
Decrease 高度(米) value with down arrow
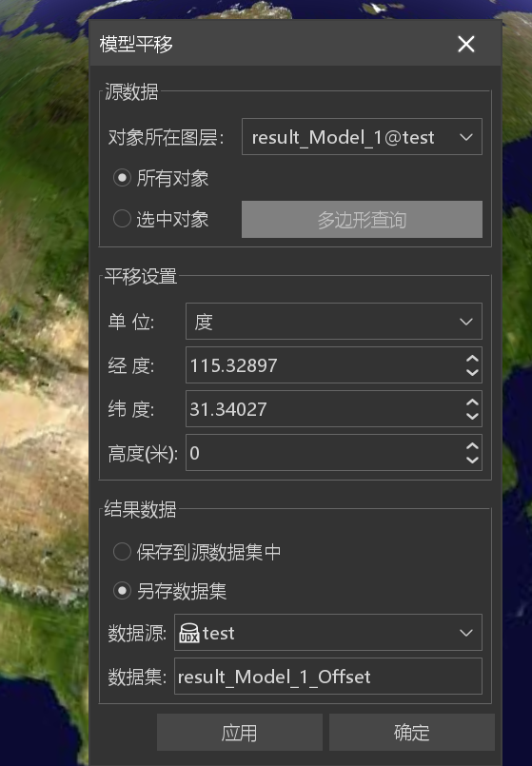coord(472,460)
